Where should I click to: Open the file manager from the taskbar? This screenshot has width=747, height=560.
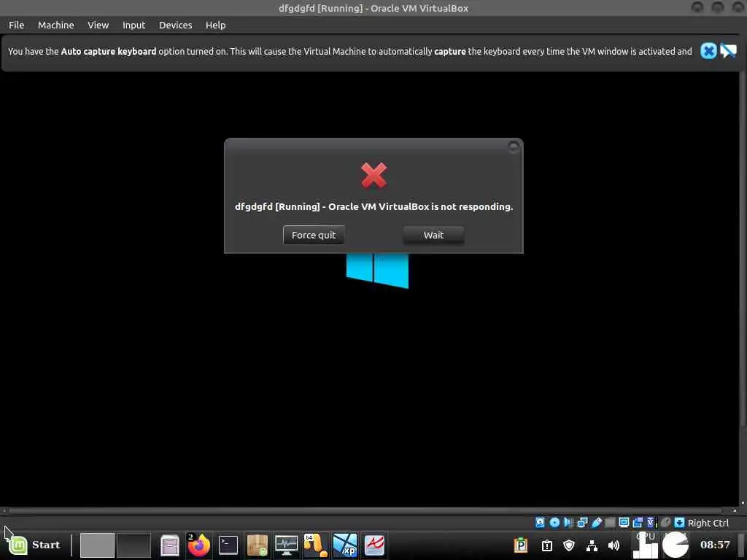pos(169,545)
